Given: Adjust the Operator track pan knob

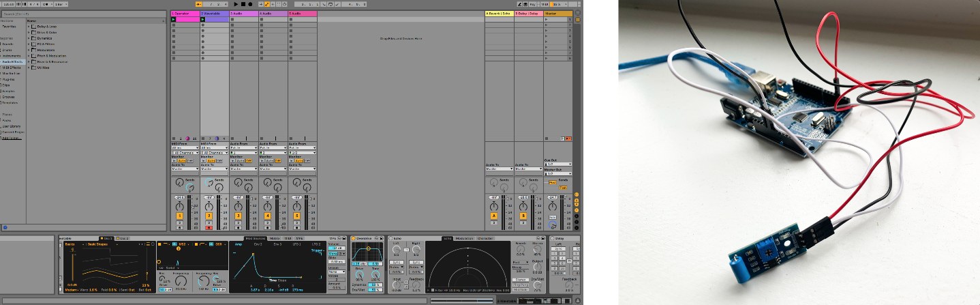Looking at the screenshot, I should pos(180,205).
